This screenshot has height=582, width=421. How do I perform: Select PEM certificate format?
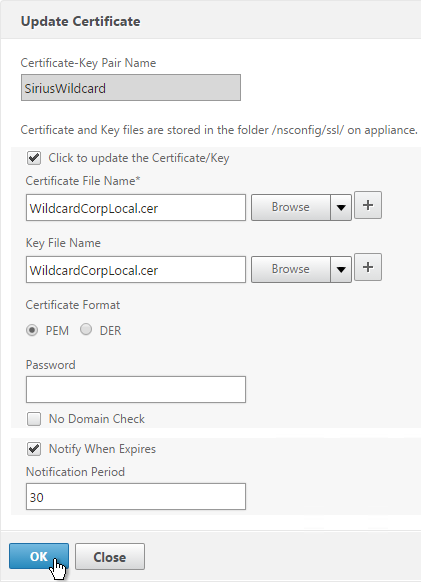pos(32,330)
